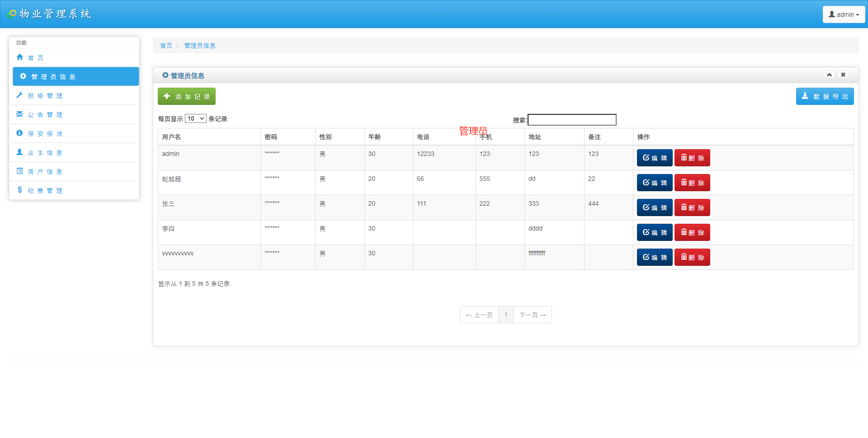Click the 首页 breadcrumb link
Image resolution: width=868 pixels, height=438 pixels.
click(x=166, y=46)
